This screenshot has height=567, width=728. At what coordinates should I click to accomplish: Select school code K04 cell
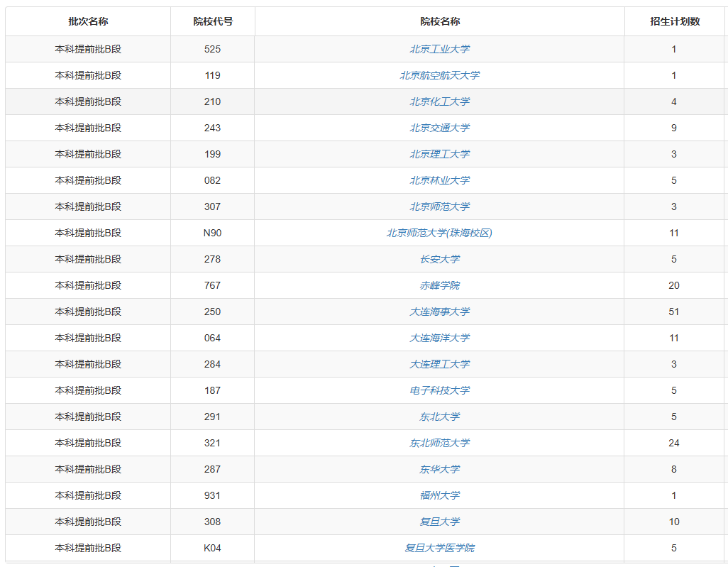[213, 548]
